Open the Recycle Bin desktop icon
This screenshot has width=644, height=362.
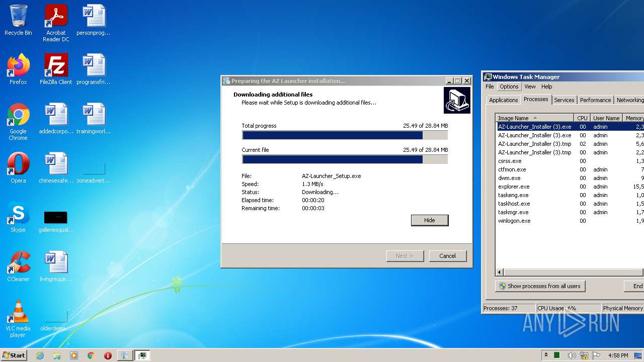tap(18, 20)
